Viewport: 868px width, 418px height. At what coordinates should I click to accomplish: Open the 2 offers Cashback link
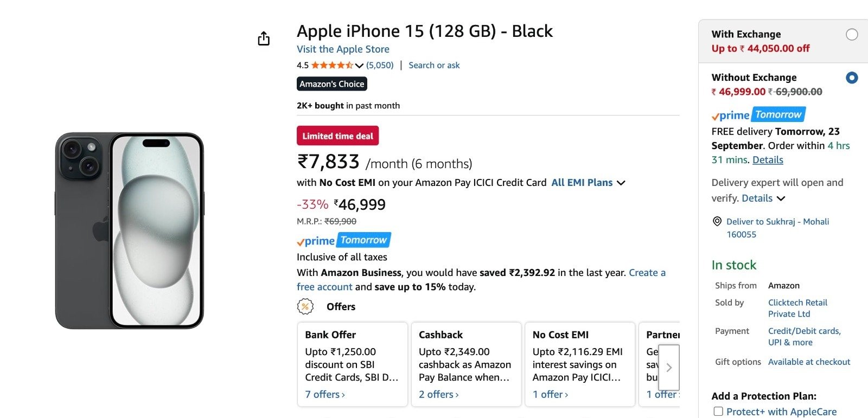439,395
